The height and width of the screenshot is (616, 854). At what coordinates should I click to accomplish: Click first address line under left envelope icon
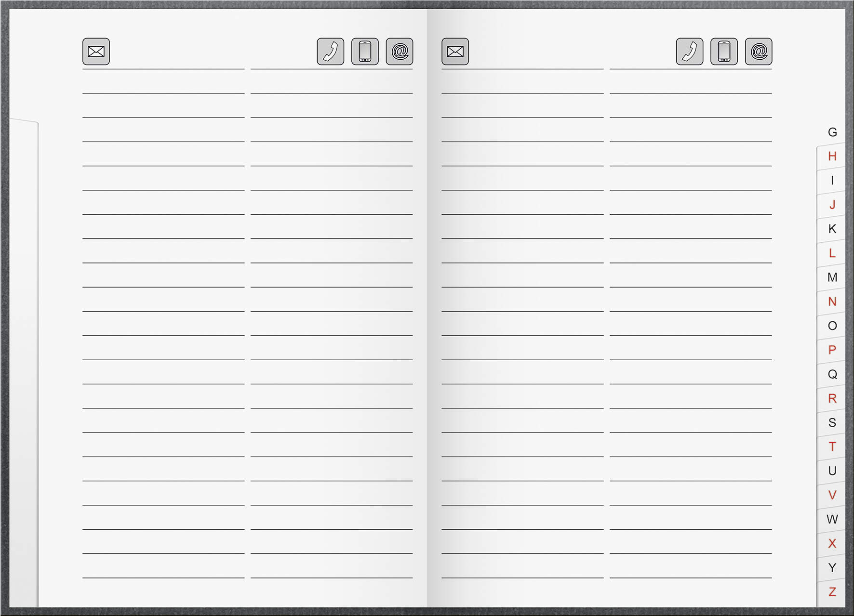[163, 82]
